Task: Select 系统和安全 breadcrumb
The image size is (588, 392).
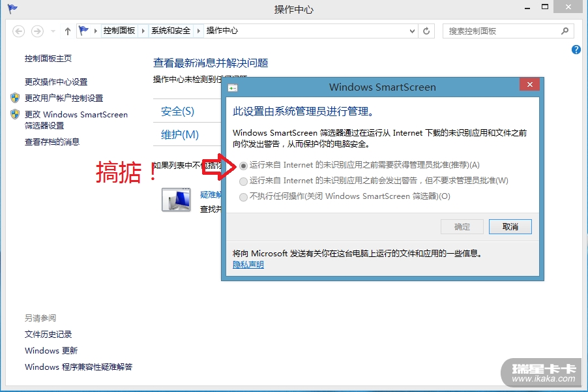Action: click(x=171, y=31)
